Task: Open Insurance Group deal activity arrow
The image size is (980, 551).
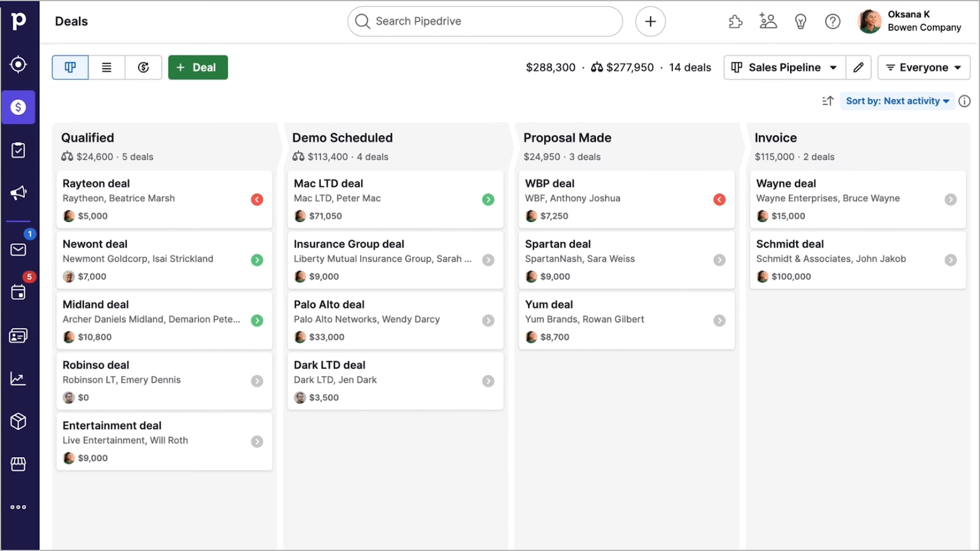Action: coord(488,260)
